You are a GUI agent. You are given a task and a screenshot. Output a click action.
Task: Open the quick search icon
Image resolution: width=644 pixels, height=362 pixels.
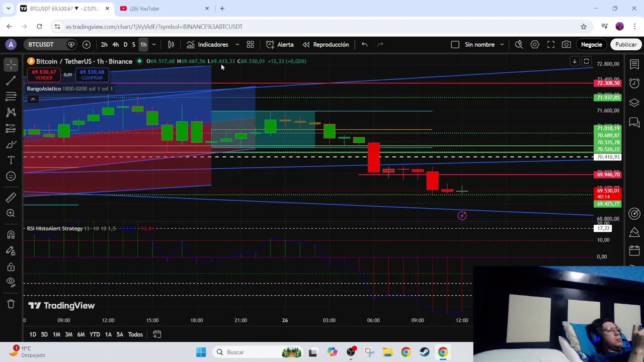point(519,45)
